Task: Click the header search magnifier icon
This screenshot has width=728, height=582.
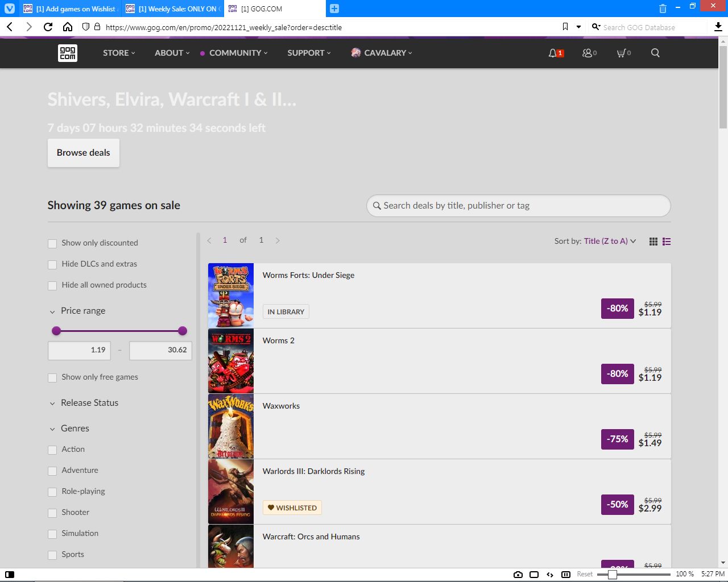Action: [x=655, y=53]
